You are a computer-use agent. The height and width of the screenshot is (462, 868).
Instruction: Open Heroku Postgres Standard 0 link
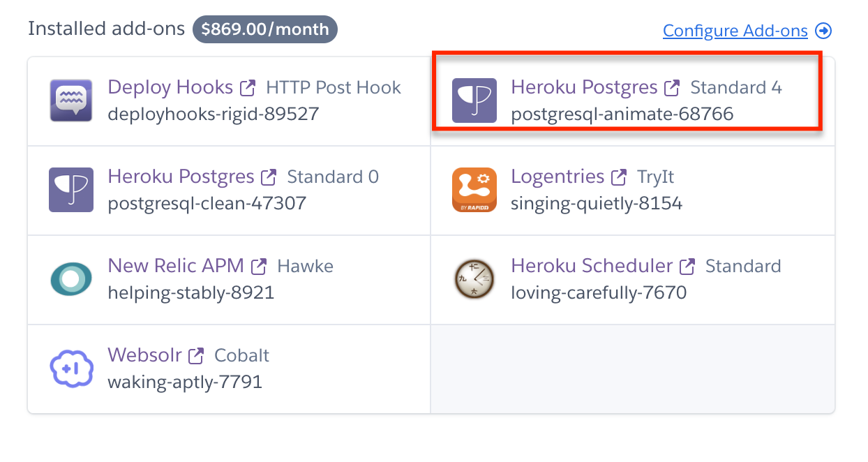point(181,177)
